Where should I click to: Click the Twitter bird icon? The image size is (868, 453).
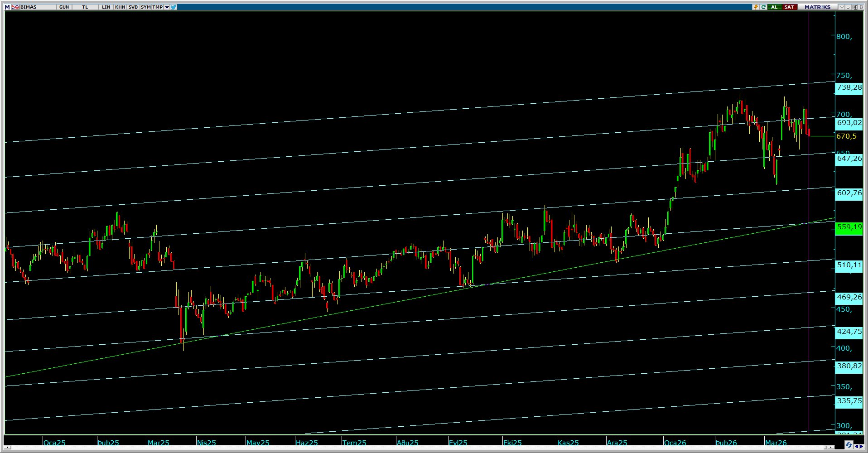(174, 7)
